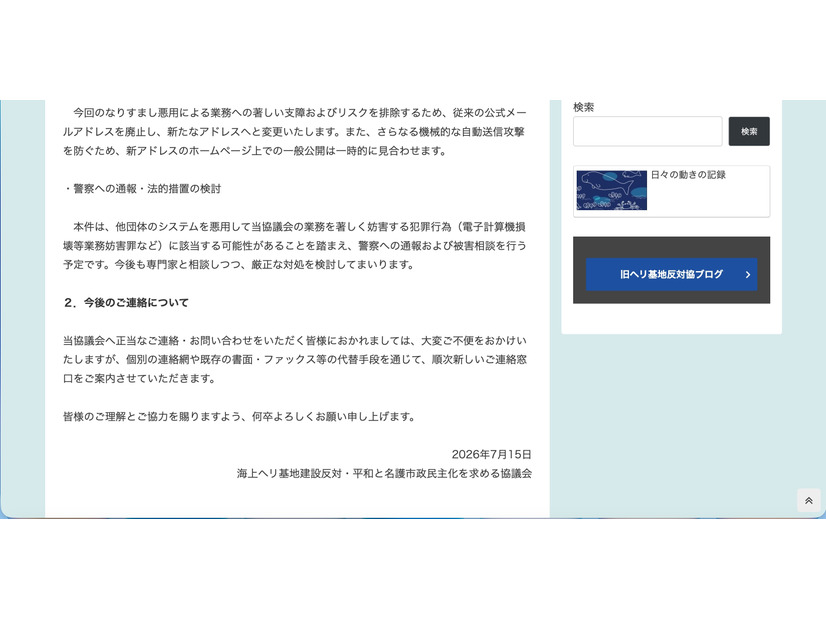Image resolution: width=826 pixels, height=620 pixels.
Task: Open the dugong illustration thumbnail
Action: coord(612,190)
